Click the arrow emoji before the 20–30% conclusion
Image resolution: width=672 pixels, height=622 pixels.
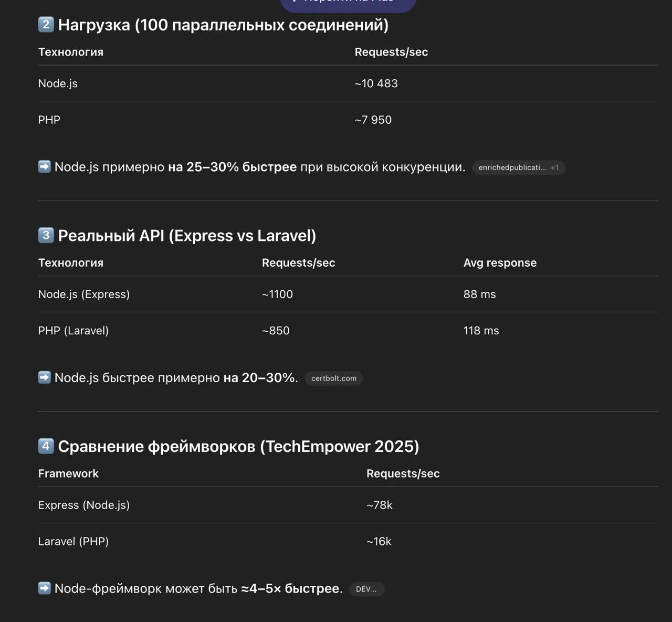click(45, 377)
